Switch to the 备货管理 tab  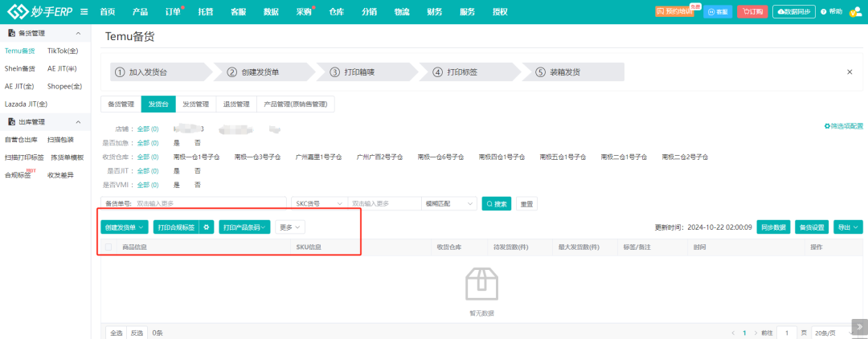(121, 104)
